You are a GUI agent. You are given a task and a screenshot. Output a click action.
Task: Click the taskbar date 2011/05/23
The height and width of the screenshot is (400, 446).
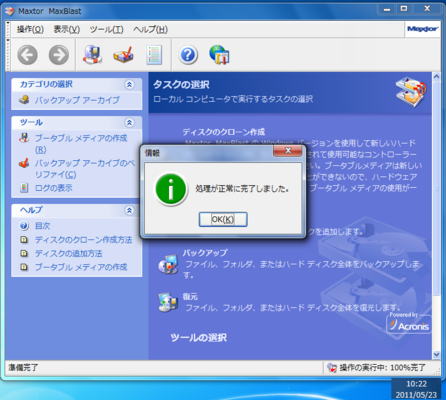click(416, 395)
